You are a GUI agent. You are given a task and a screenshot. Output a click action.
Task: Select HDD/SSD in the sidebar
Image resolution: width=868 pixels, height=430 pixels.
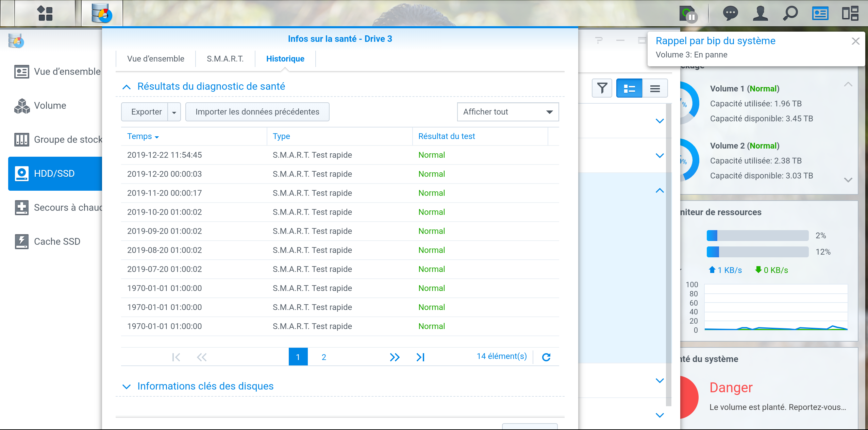54,173
